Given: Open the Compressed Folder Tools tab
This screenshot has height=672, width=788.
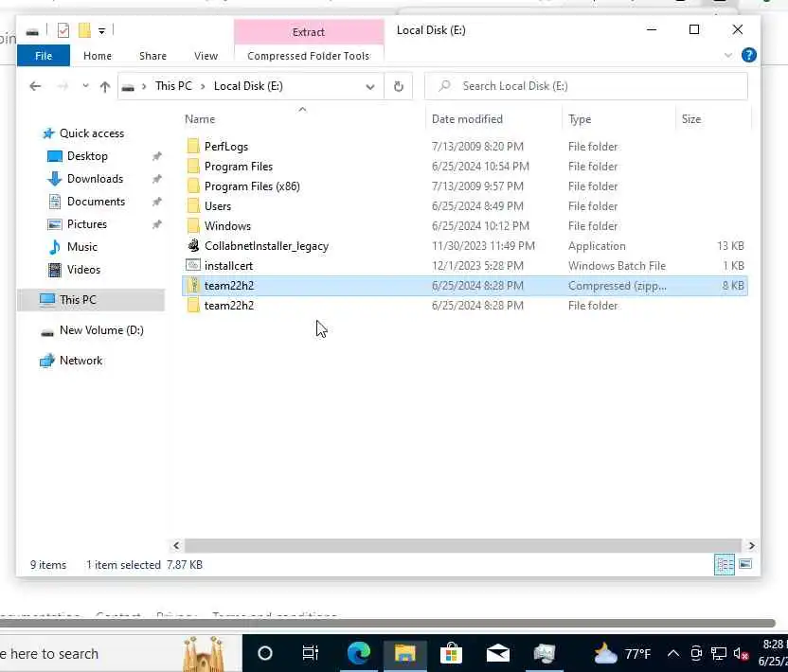Looking at the screenshot, I should click(x=309, y=56).
